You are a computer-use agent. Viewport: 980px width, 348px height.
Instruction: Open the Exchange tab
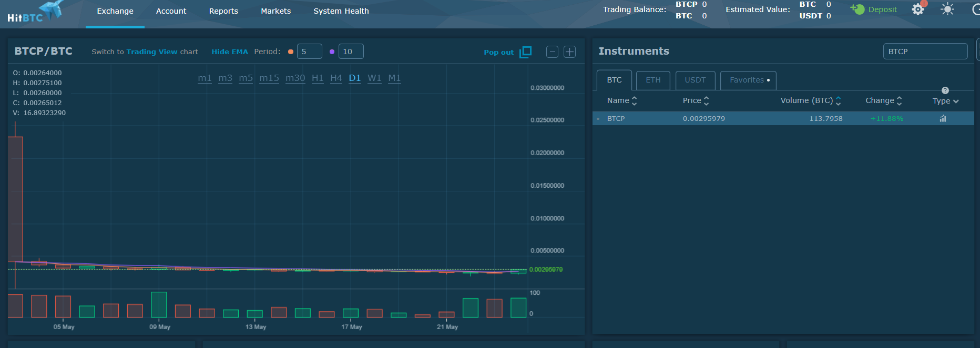pyautogui.click(x=115, y=11)
